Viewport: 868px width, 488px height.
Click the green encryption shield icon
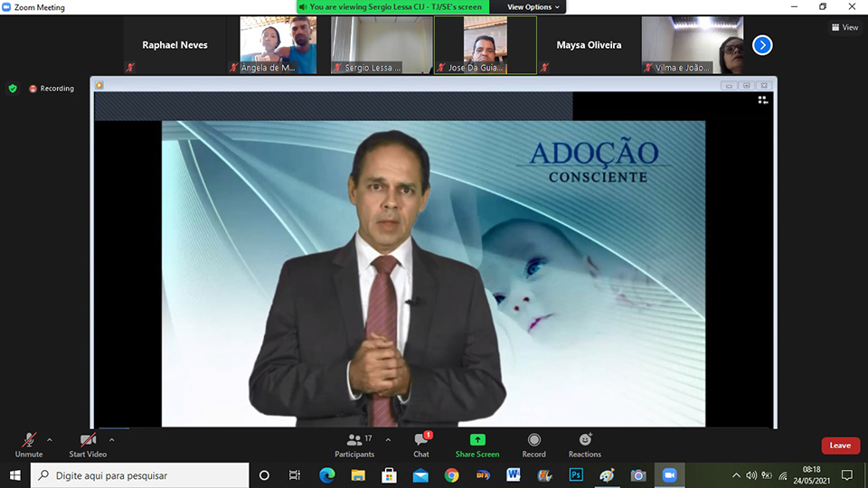pyautogui.click(x=13, y=89)
